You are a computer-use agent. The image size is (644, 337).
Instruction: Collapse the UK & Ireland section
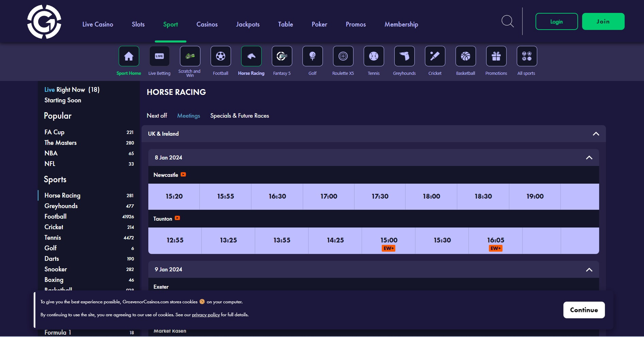point(596,134)
